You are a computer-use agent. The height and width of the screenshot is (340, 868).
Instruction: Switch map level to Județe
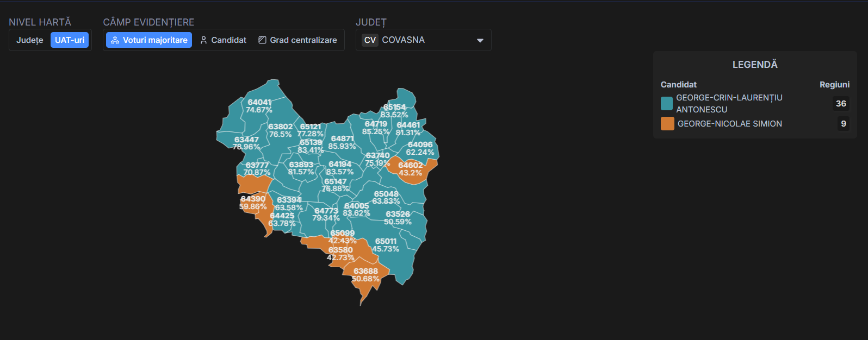coord(30,40)
